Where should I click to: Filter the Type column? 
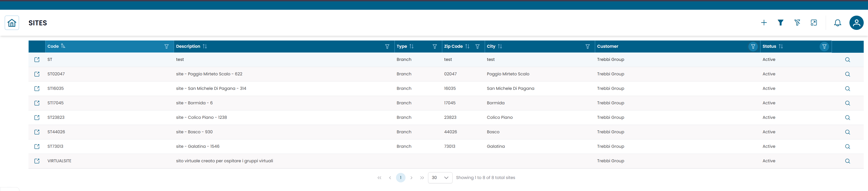coord(435,47)
